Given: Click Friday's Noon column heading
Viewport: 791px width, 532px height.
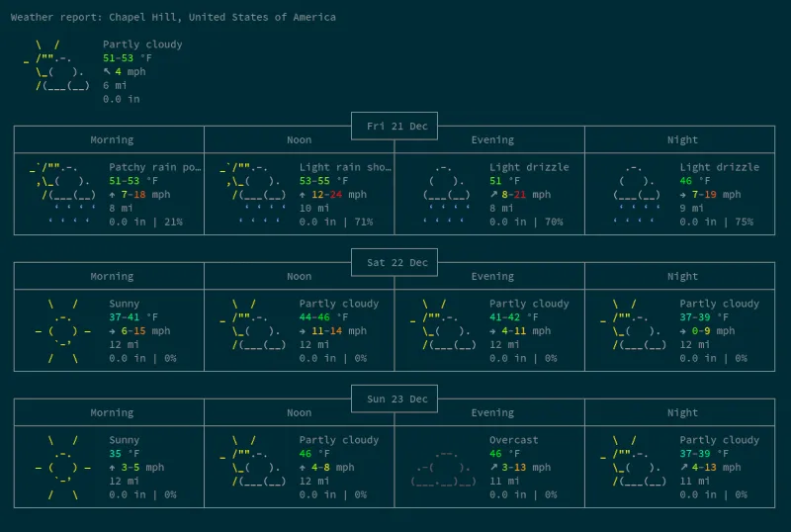Looking at the screenshot, I should click(299, 140).
